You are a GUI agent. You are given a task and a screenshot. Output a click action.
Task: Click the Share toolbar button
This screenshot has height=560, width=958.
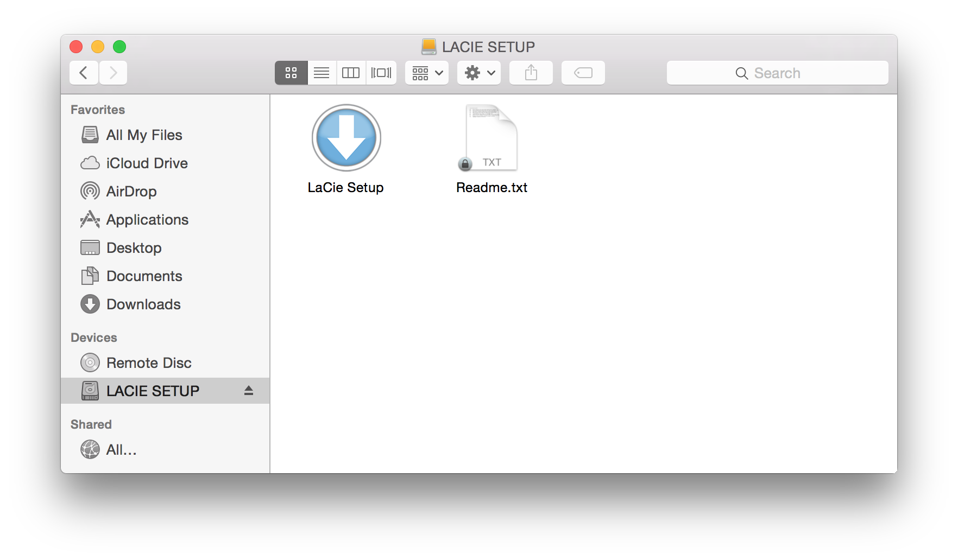[531, 73]
